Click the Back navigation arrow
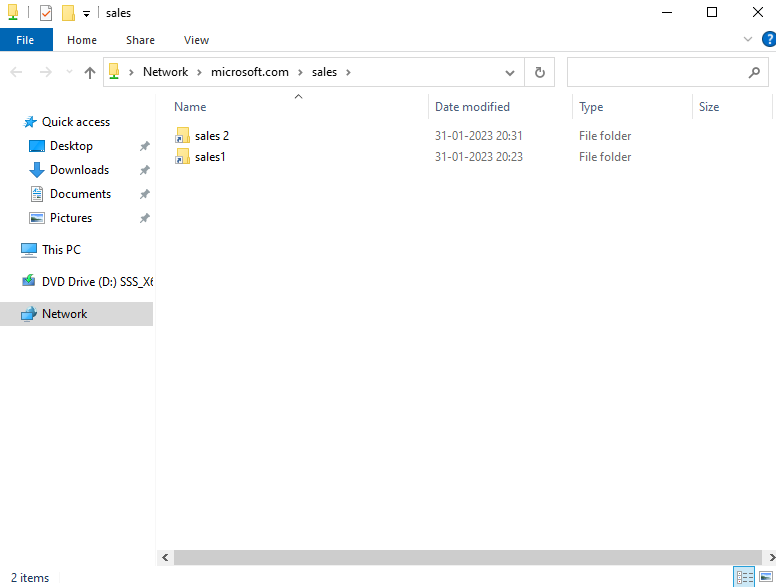The width and height of the screenshot is (776, 587). tap(16, 72)
